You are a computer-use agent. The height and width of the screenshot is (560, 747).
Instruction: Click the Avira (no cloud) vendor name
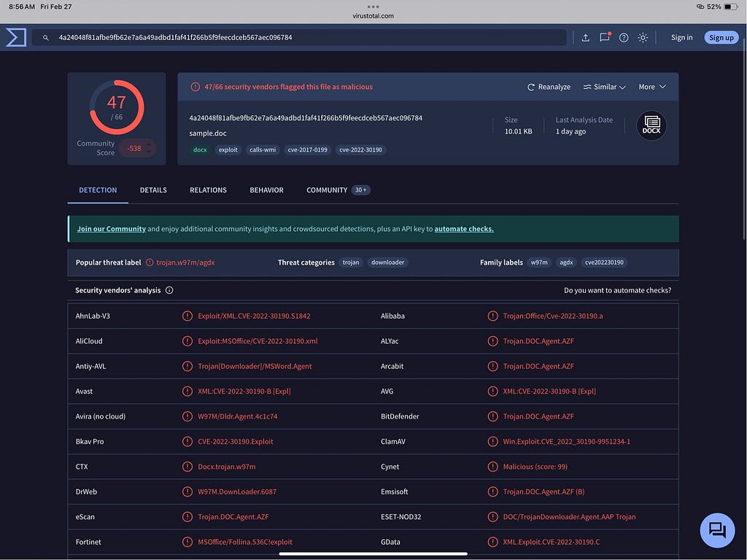pyautogui.click(x=101, y=416)
